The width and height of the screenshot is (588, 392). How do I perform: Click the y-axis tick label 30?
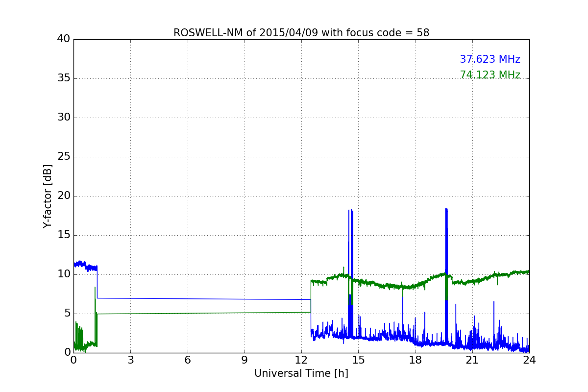[64, 118]
